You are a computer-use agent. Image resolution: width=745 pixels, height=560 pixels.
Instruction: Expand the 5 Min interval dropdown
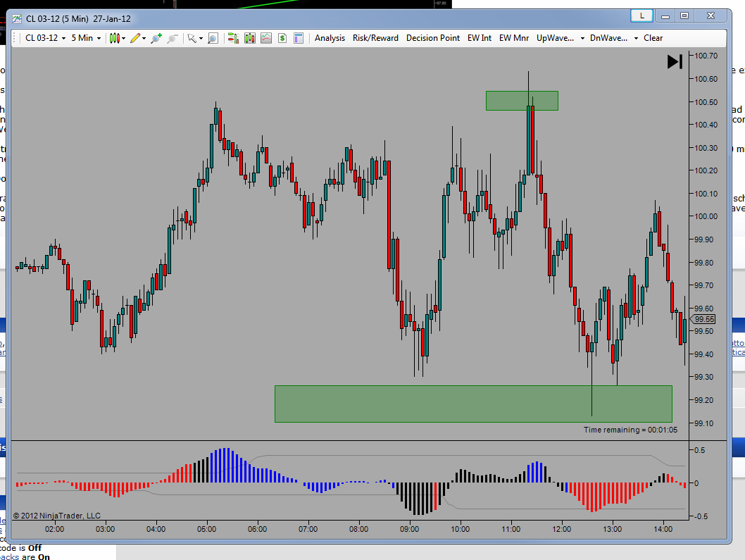[x=99, y=39]
